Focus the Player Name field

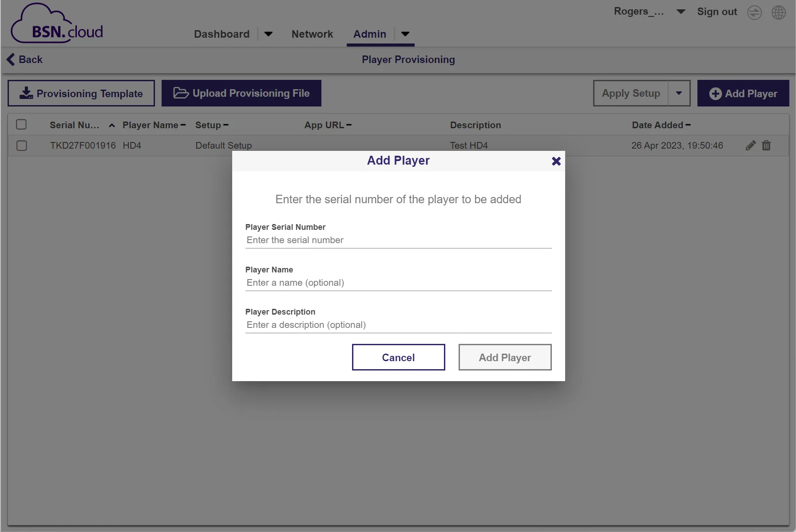[x=398, y=283]
